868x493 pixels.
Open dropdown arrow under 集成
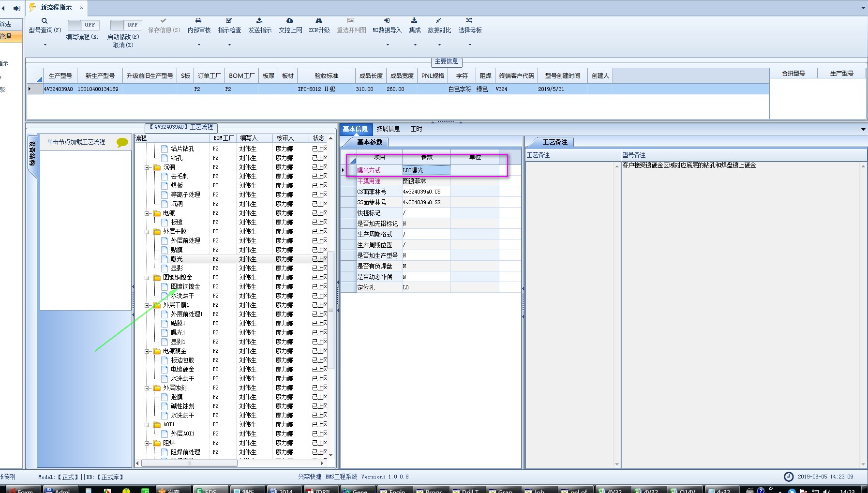[x=415, y=45]
